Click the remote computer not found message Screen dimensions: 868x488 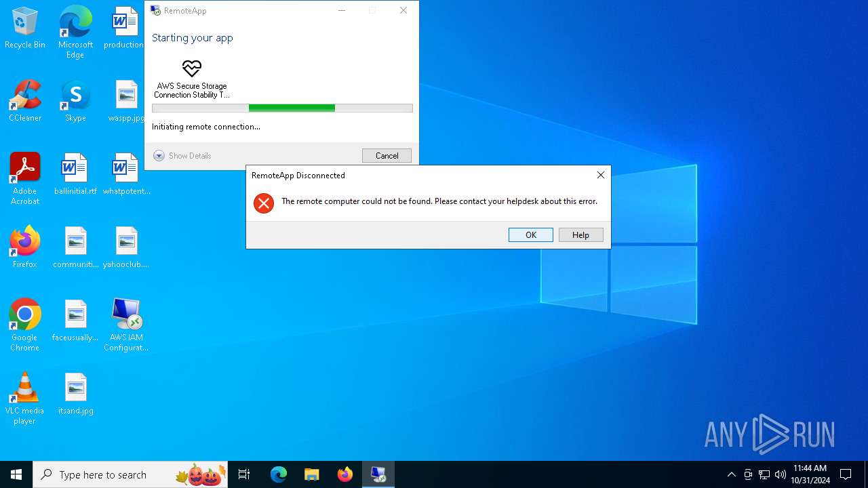click(x=439, y=201)
